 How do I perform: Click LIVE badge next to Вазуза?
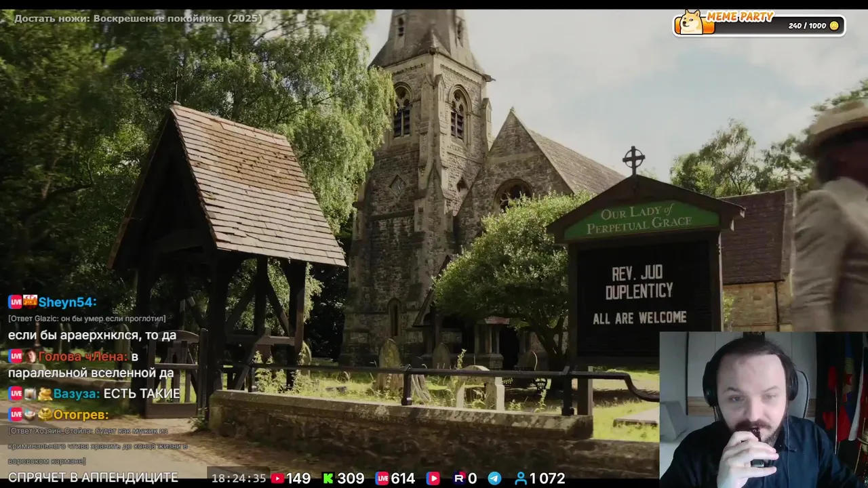pyautogui.click(x=15, y=394)
